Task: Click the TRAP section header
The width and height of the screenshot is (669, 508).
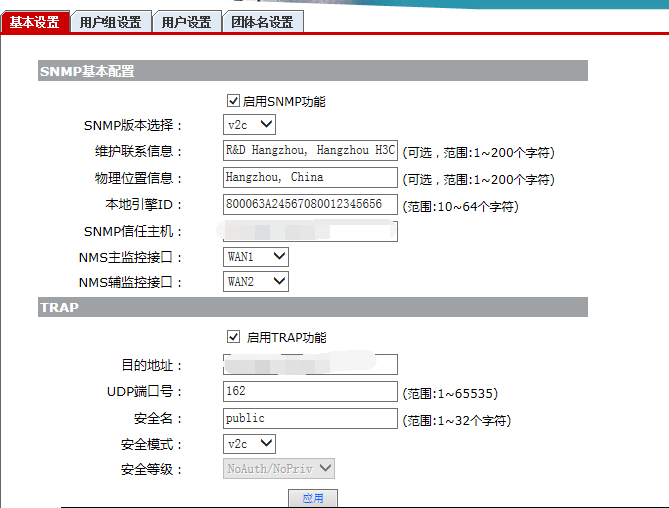Action: click(313, 307)
